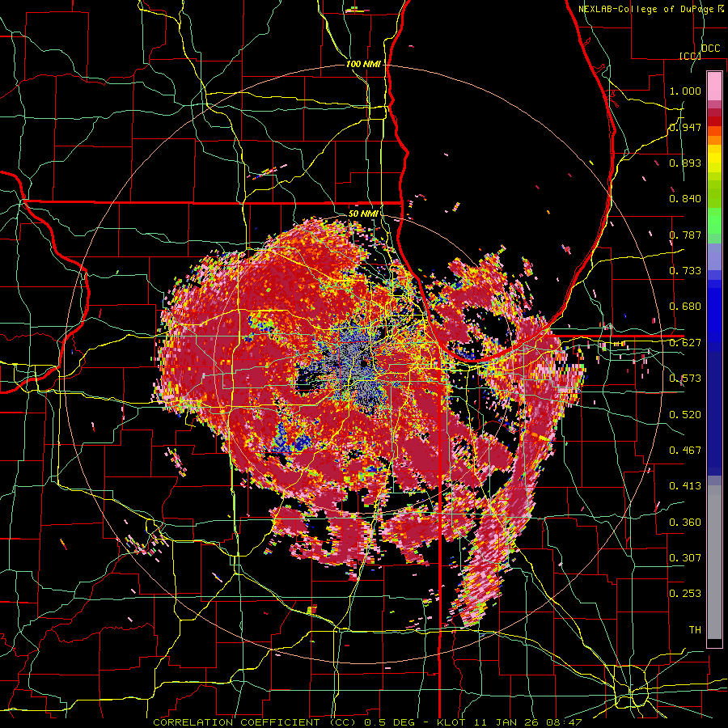Viewport: 728px width, 728px height.
Task: Click the 0.307 scale value
Action: [685, 558]
